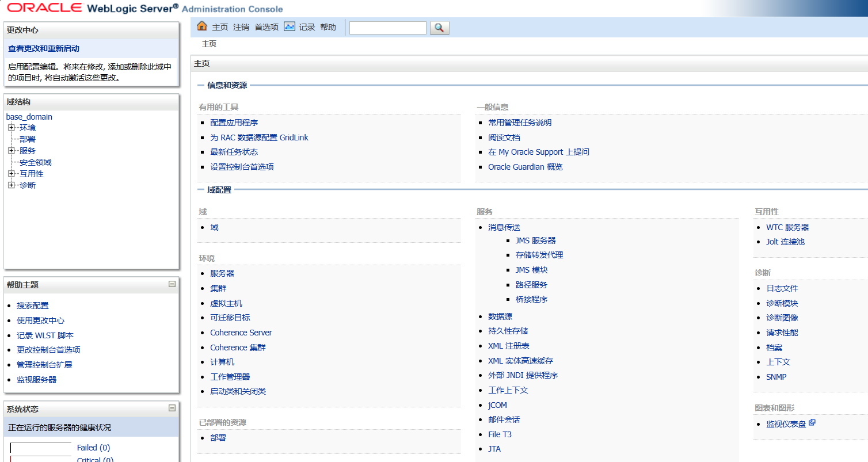The height and width of the screenshot is (462, 868).
Task: Open the 持久性存储 link
Action: pyautogui.click(x=508, y=331)
